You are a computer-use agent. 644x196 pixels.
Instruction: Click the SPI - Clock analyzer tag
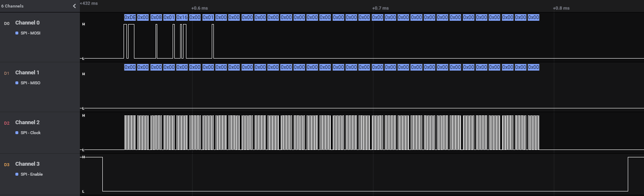30,133
